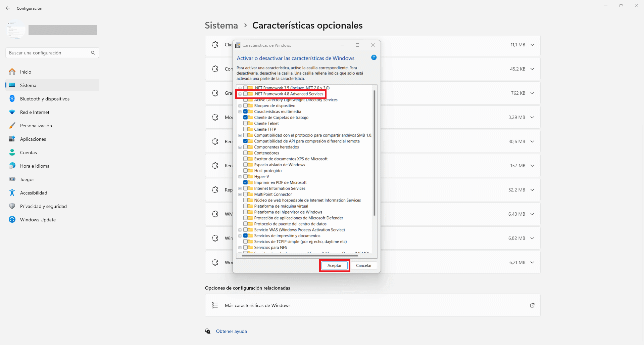The image size is (644, 345).
Task: Expand the 157 MB feature row chevron
Action: 532,166
